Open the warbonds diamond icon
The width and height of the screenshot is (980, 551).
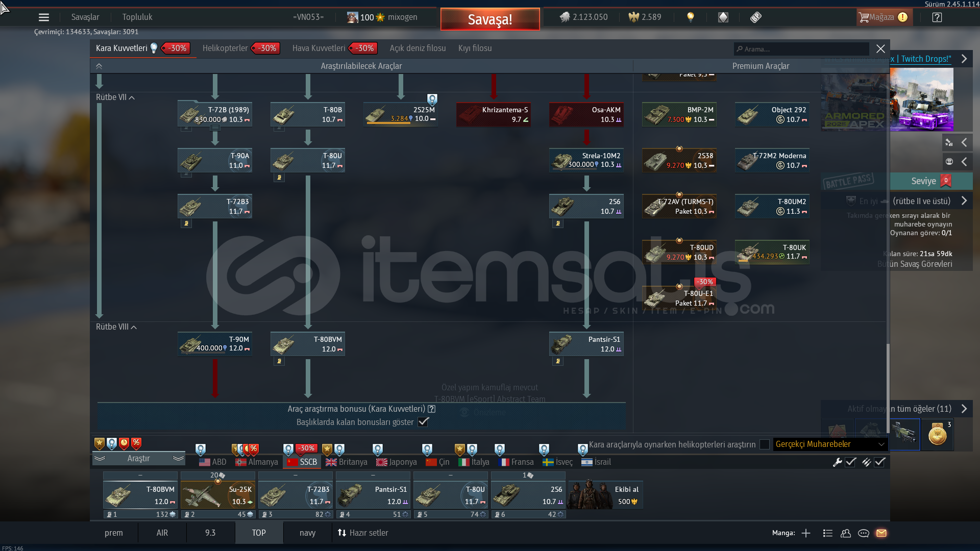[x=723, y=17]
